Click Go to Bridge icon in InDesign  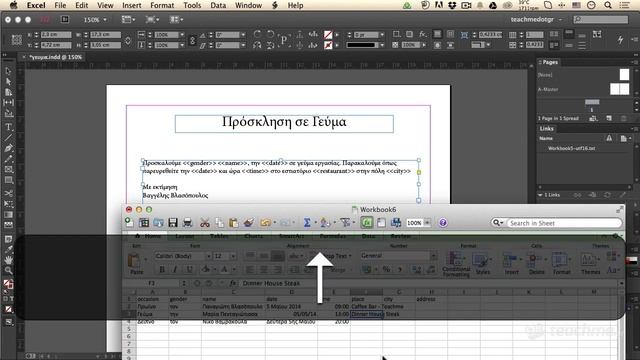click(x=64, y=19)
